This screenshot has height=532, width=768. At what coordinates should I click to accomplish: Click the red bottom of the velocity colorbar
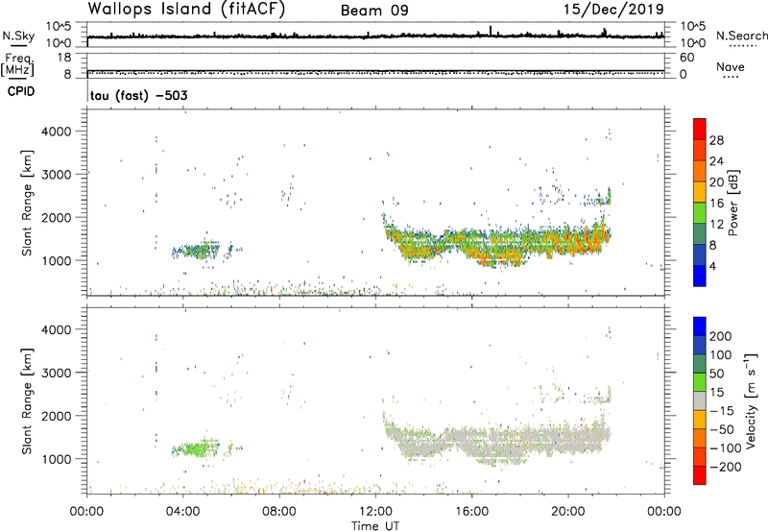[x=700, y=475]
